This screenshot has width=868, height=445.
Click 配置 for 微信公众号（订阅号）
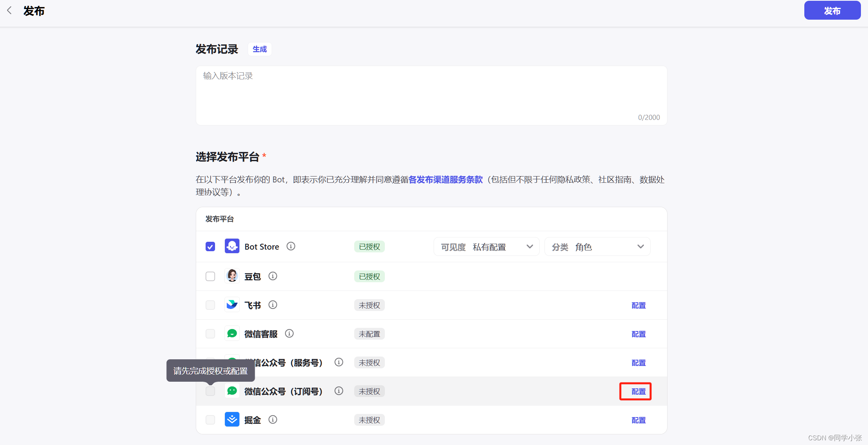coord(638,392)
